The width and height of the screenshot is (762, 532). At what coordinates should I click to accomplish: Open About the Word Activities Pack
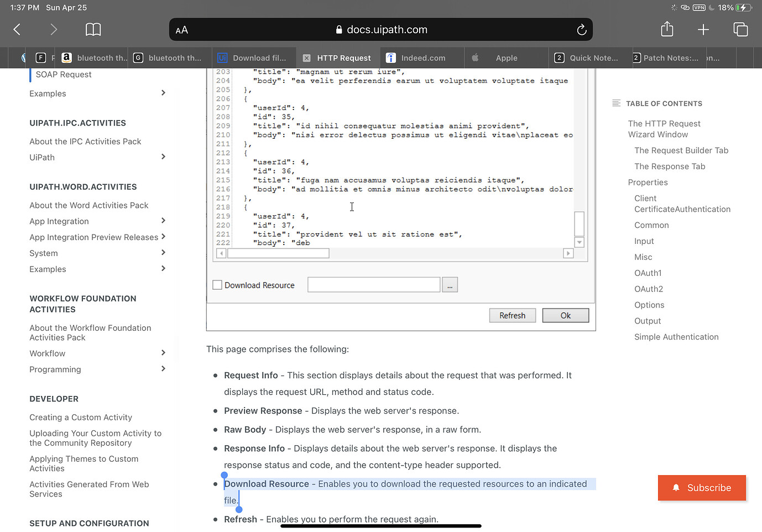[89, 205]
